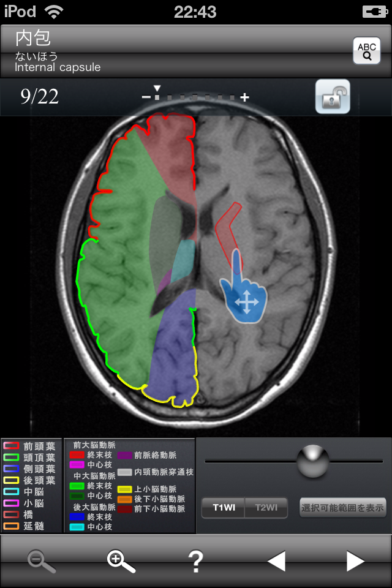Switch to T2WI image mode
Viewport: 392px width, 588px height.
266,508
